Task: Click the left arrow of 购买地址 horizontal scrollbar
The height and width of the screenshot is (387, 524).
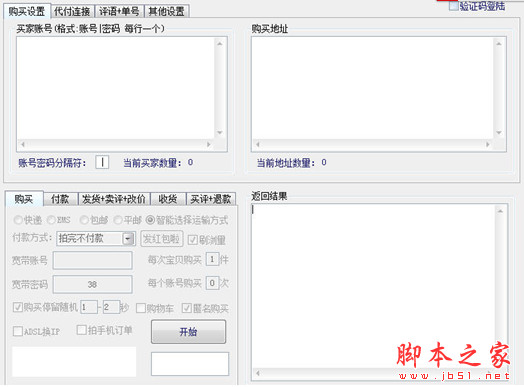Action: [258, 144]
